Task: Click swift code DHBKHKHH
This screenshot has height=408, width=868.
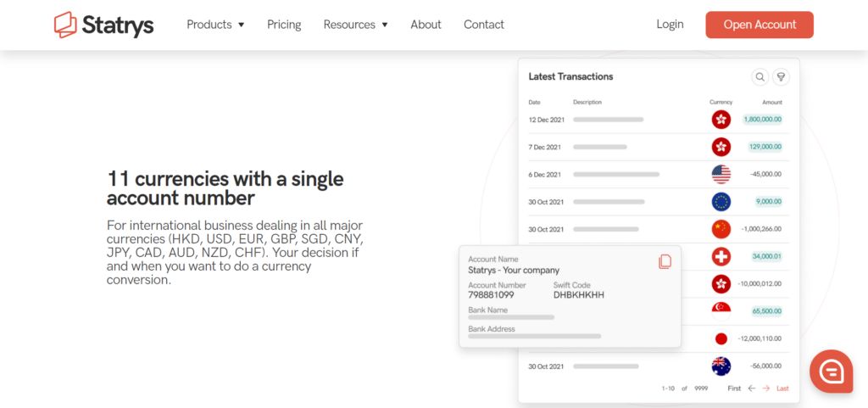Action: click(579, 295)
